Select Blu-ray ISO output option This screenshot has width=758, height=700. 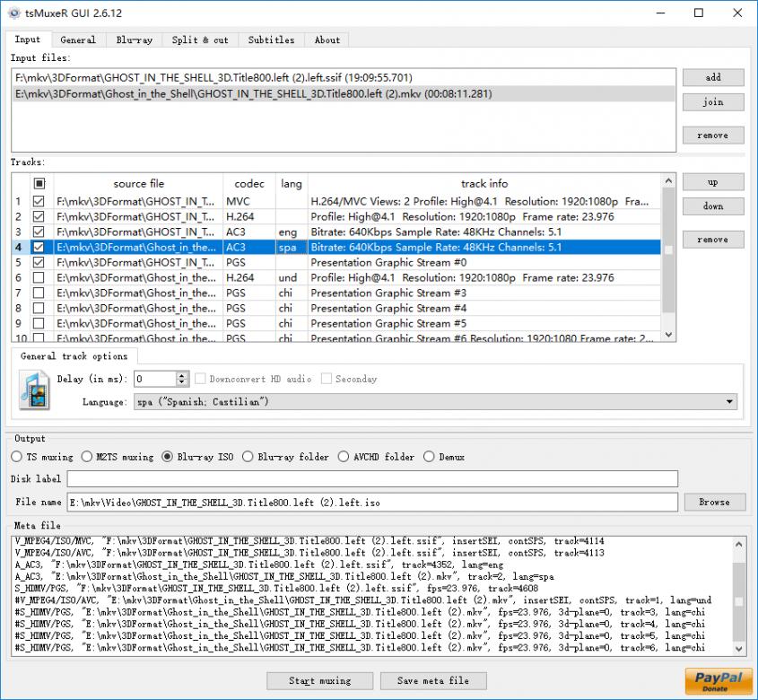pos(197,457)
